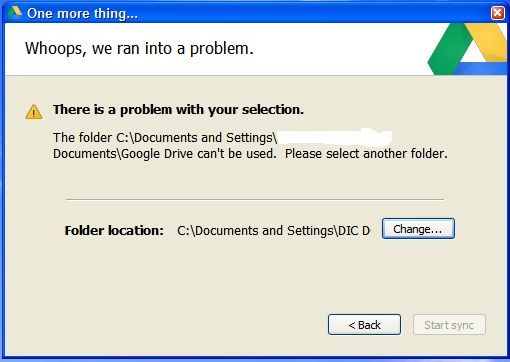Click the Whoops, we ran into a problem heading
Viewport: 510px width, 362px height.
tap(139, 49)
